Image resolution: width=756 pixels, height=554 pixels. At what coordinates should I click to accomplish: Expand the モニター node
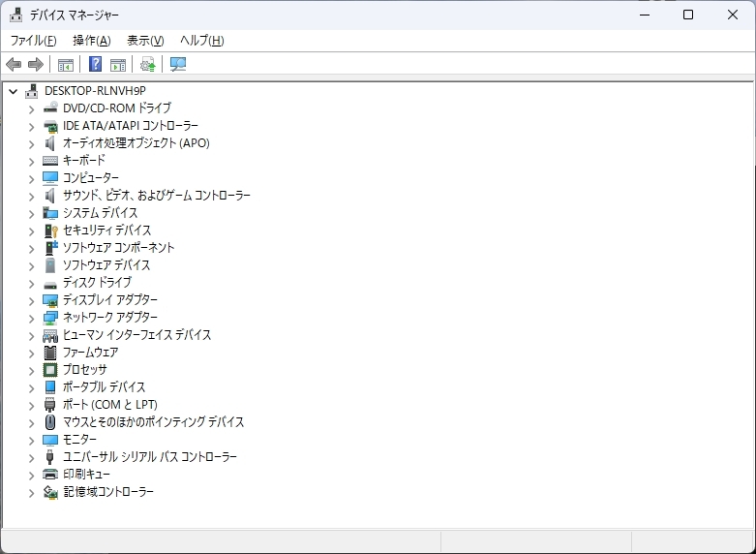tap(31, 441)
